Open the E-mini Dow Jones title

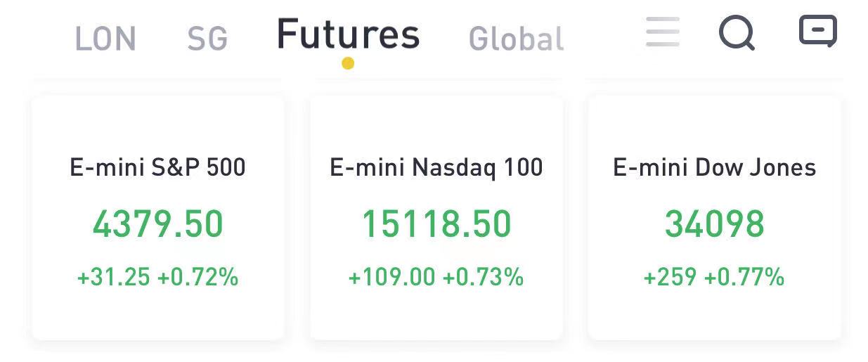(715, 167)
